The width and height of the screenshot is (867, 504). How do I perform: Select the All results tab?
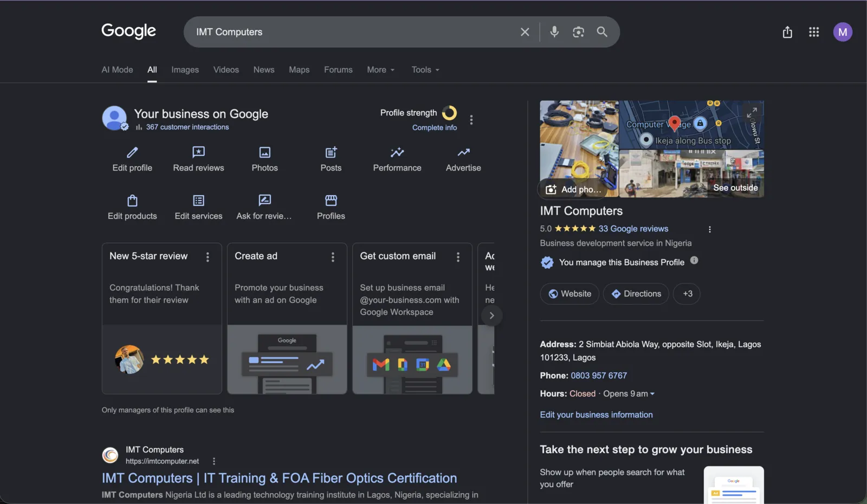tap(152, 70)
